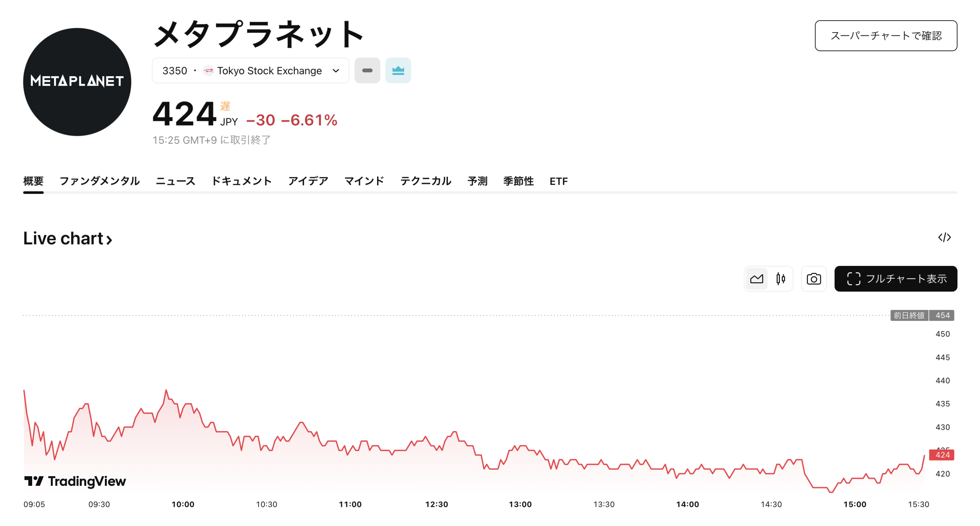Switch to the ニュース tab
Screen dimensions: 980x526
(x=175, y=181)
